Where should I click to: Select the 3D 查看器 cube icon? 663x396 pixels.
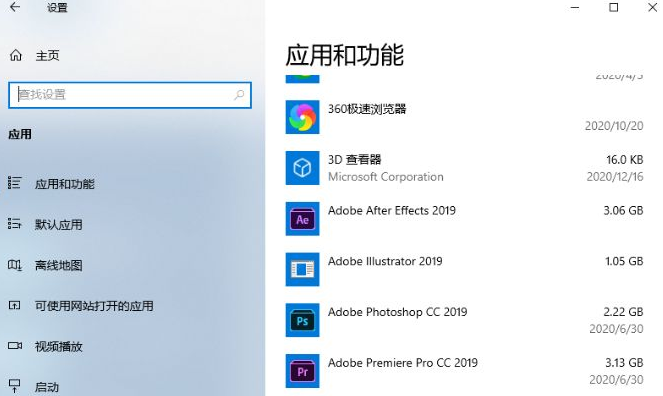(302, 168)
